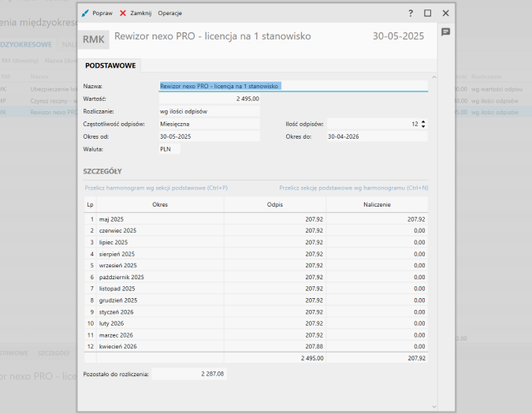
Task: Select the styczeń 2026 row
Action: [x=256, y=311]
